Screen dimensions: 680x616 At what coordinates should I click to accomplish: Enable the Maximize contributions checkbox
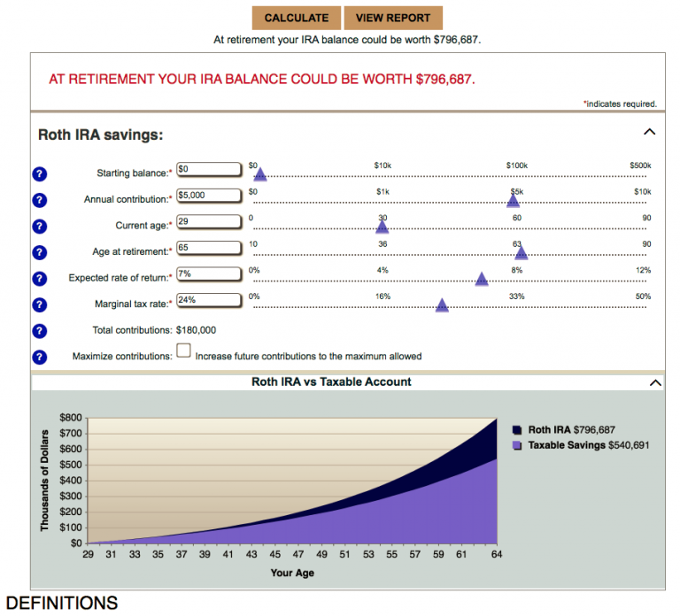click(183, 350)
